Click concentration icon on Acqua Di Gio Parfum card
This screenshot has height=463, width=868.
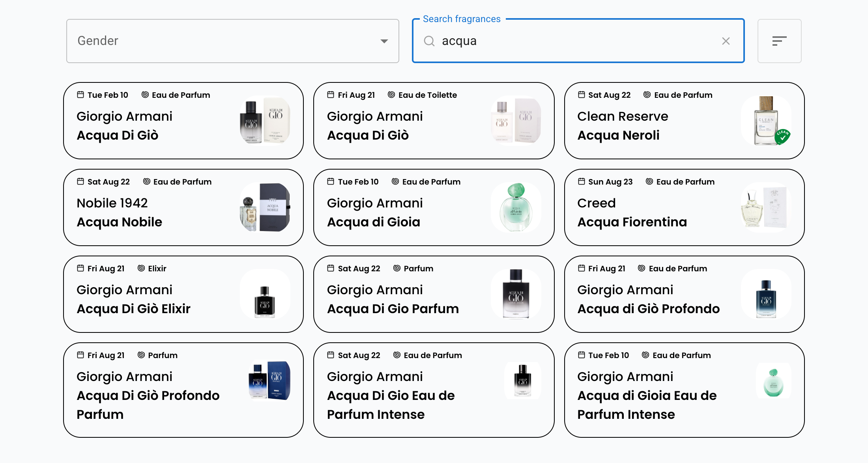click(397, 268)
